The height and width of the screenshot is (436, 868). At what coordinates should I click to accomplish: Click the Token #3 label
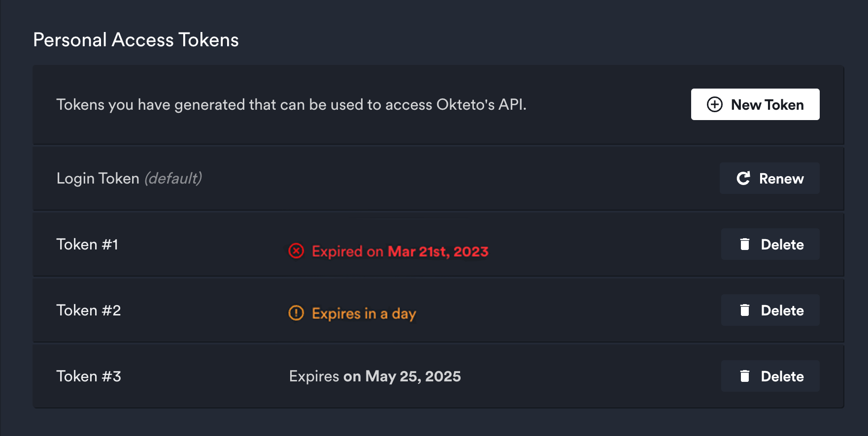[x=88, y=376]
